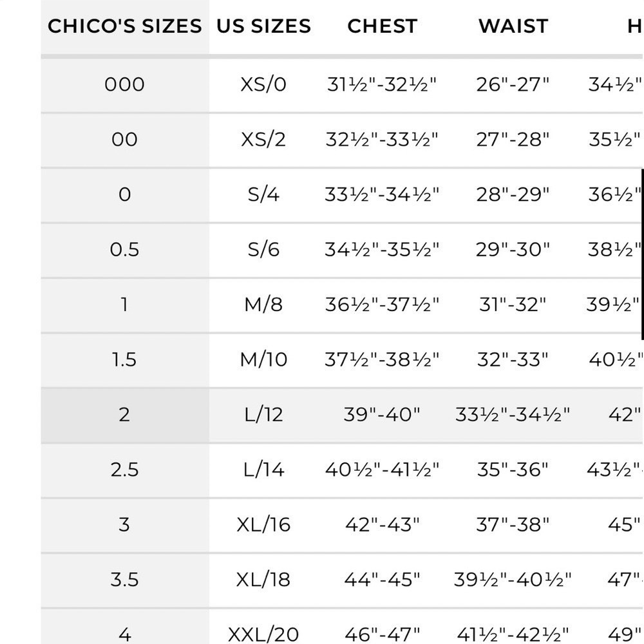Click the L/12 US size cell

pos(263,415)
